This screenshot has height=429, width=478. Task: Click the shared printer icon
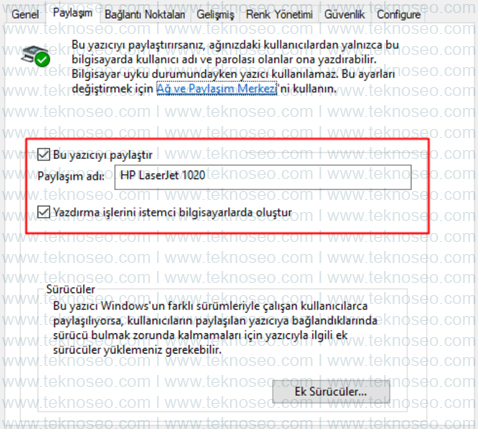36,56
